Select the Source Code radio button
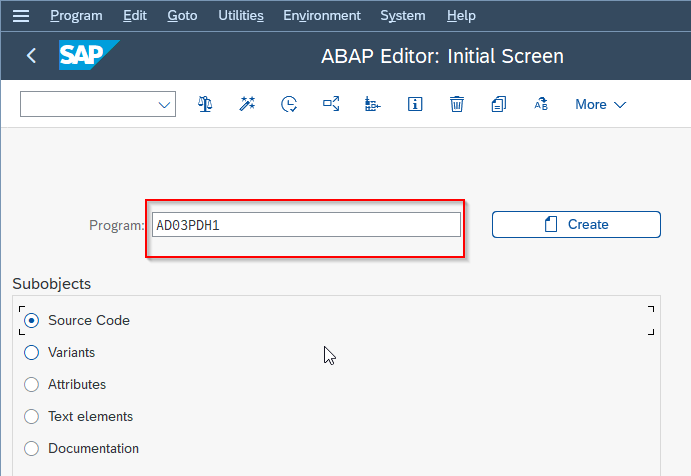The image size is (691, 476). [x=31, y=320]
